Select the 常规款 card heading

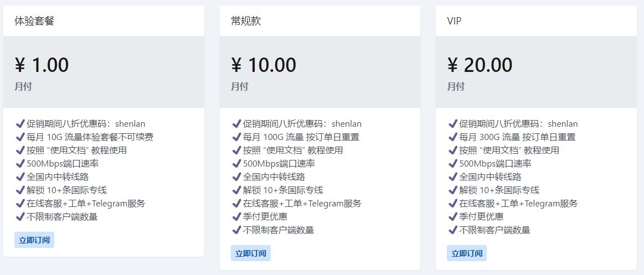(246, 21)
